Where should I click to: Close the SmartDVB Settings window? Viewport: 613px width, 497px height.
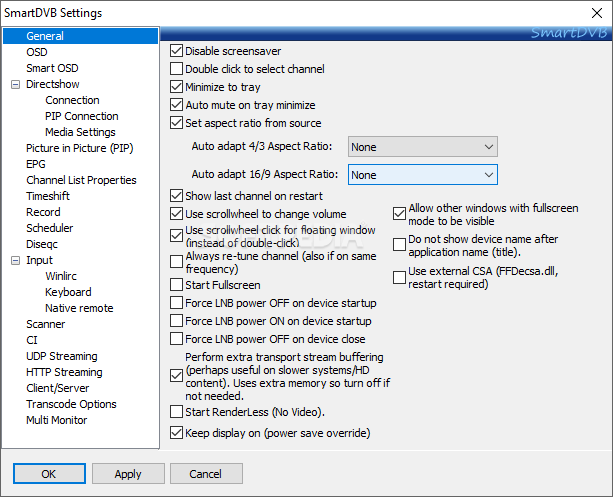597,13
